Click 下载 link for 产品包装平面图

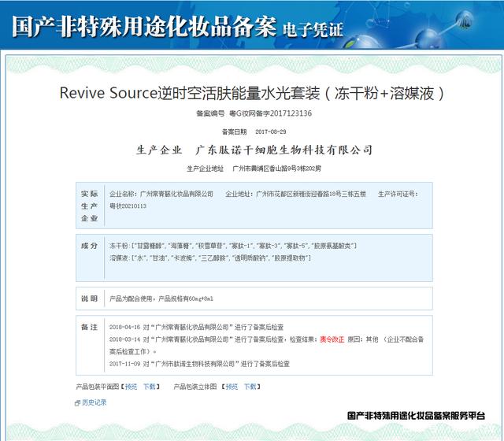[x=149, y=387]
